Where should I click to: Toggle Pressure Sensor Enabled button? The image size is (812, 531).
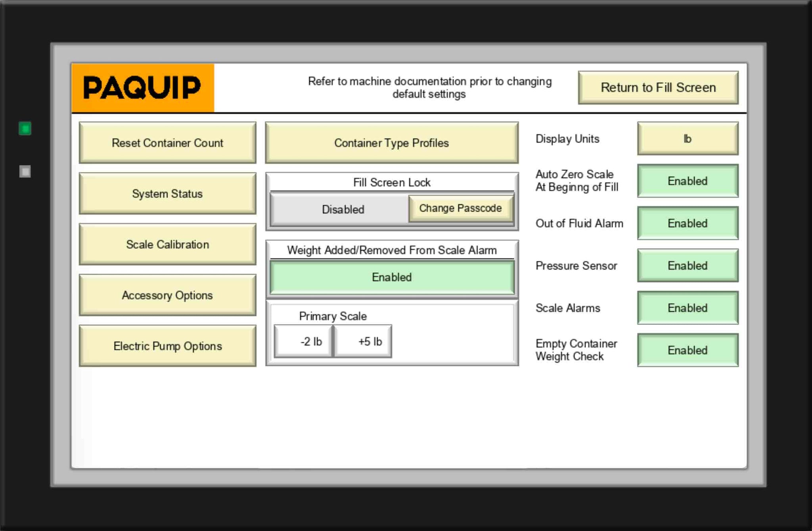coord(687,266)
